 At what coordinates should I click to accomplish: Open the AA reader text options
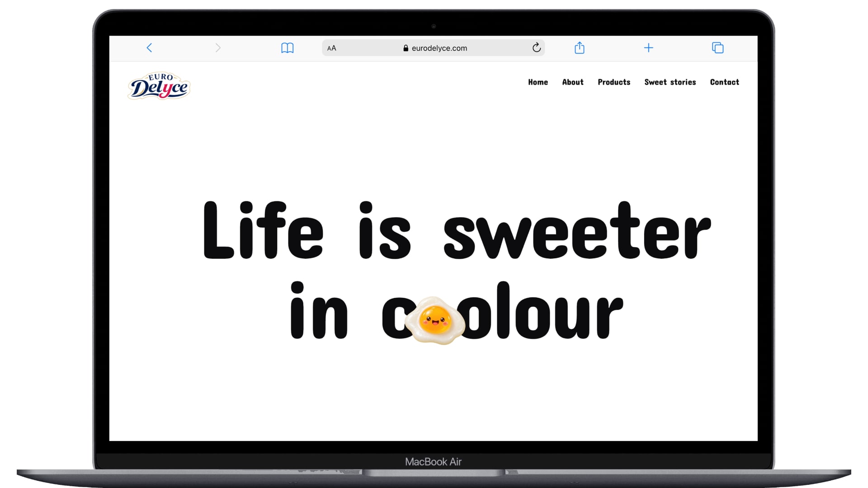click(332, 48)
